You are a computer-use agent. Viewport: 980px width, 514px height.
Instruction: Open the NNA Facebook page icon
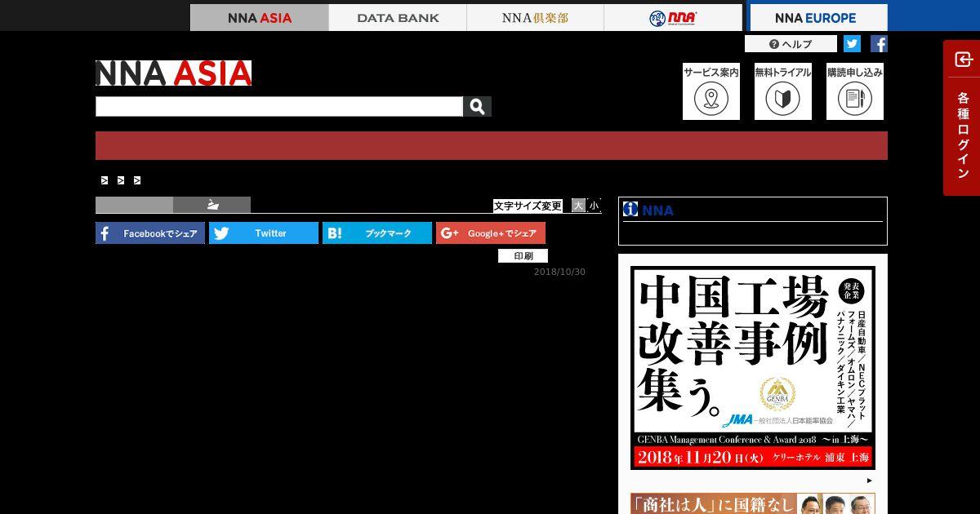(x=879, y=44)
